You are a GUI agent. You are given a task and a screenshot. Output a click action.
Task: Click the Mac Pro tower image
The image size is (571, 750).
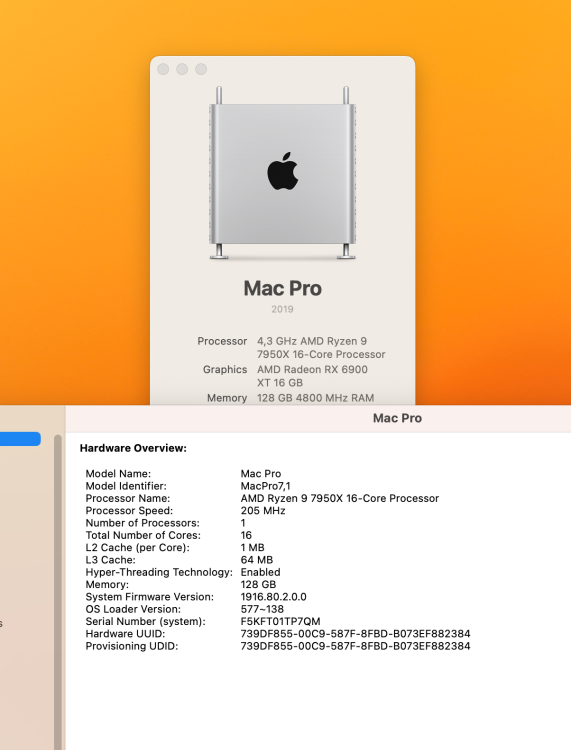283,173
